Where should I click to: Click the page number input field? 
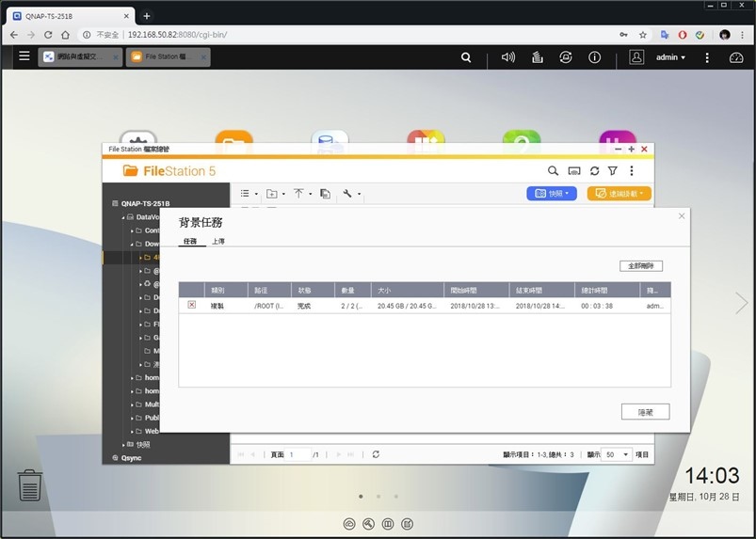click(298, 454)
